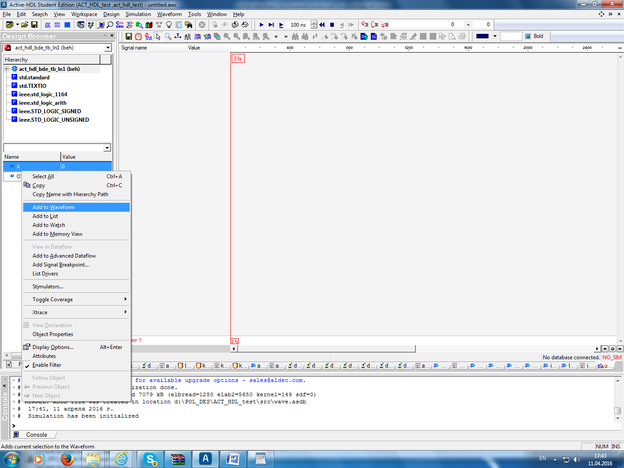Click the Copy icon in context menu
Screen dimensions: 624x468
pos(25,185)
